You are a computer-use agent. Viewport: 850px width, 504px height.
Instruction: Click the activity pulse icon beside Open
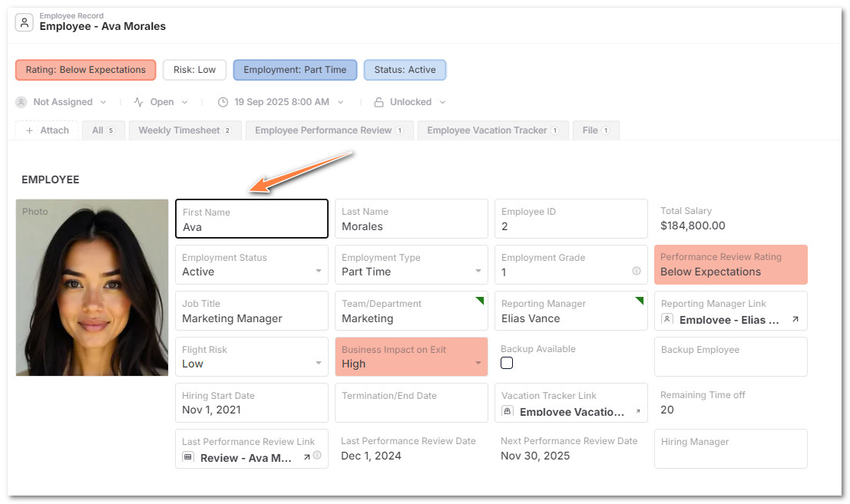[139, 102]
